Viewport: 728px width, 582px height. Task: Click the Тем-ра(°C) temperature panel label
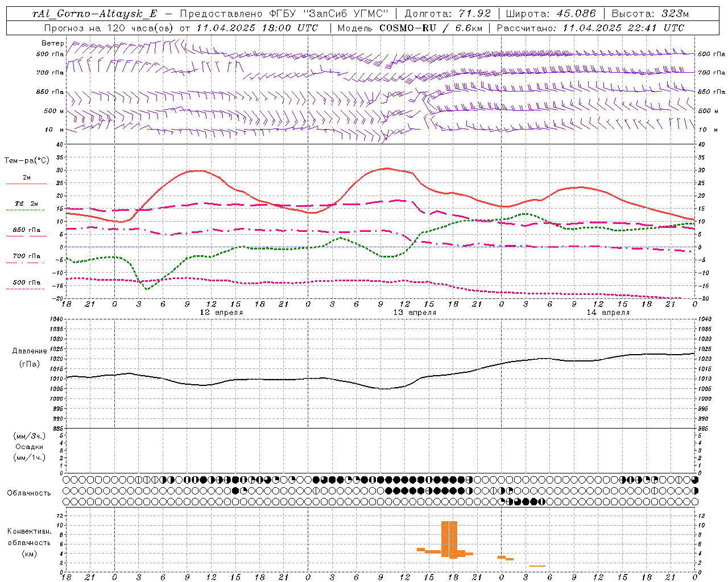click(27, 161)
